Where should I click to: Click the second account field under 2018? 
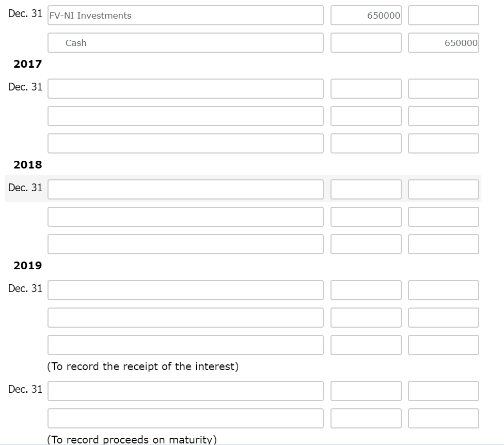click(x=185, y=217)
